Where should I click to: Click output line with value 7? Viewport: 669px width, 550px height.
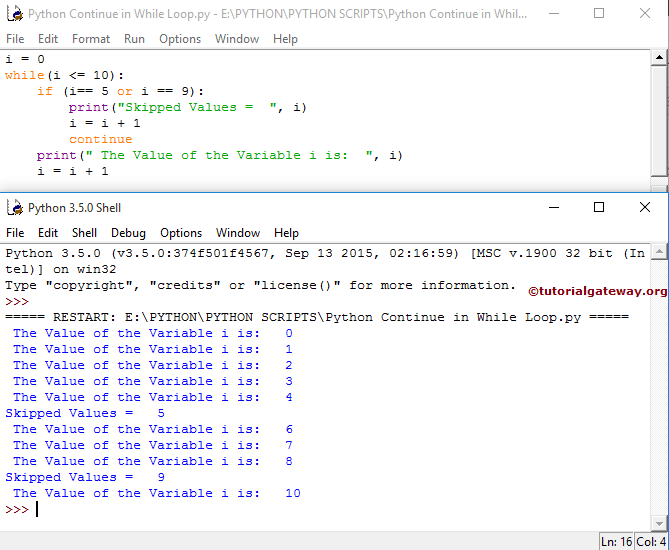[x=153, y=445]
